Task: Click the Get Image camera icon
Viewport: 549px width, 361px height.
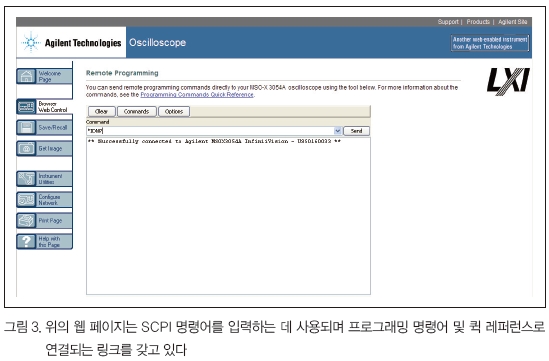Action: click(26, 149)
